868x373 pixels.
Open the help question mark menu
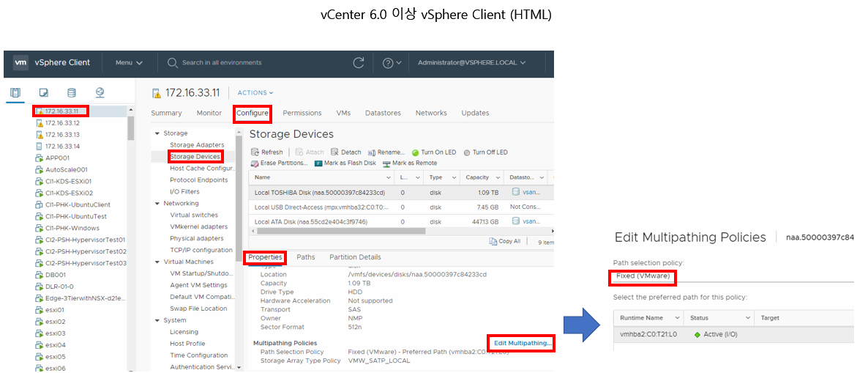tap(392, 62)
